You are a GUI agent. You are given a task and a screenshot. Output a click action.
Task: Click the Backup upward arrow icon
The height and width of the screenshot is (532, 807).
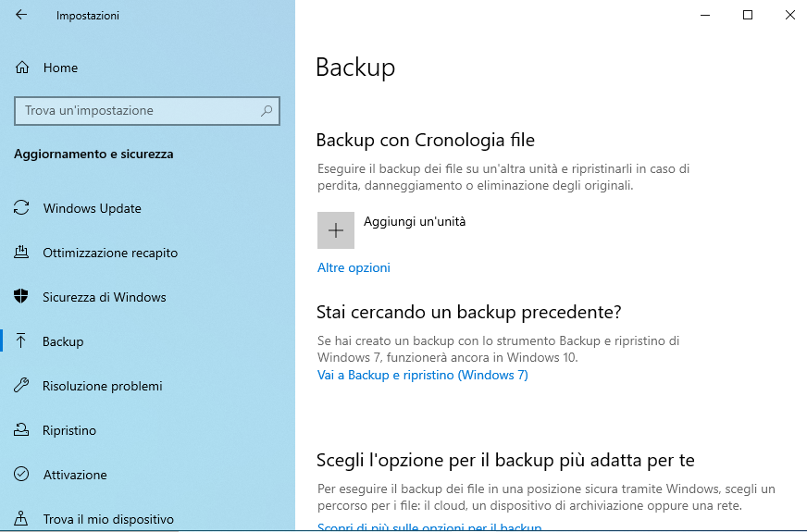pos(21,341)
